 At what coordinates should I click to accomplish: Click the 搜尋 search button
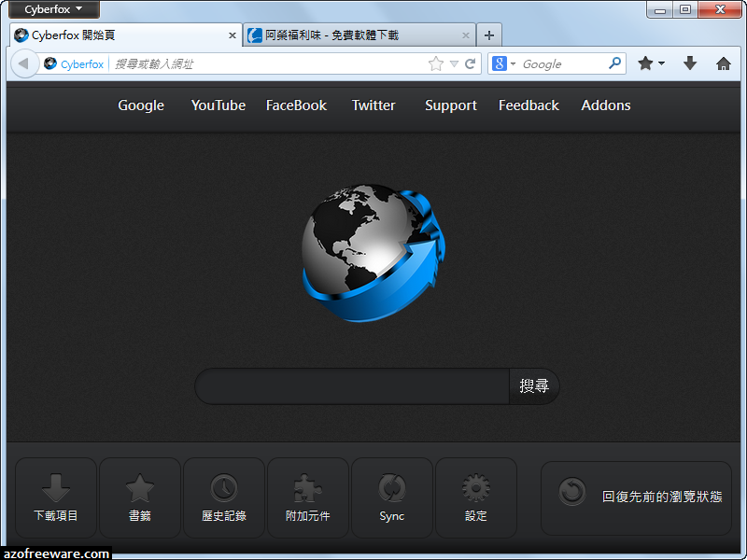click(x=533, y=385)
